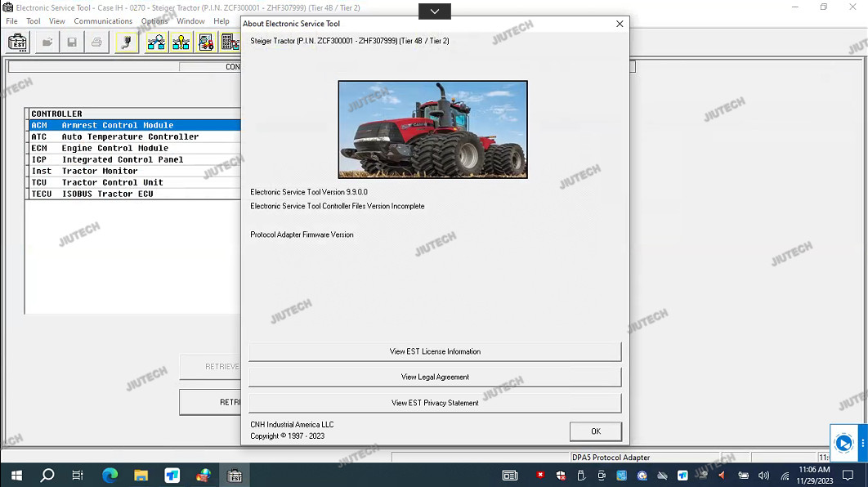This screenshot has height=487, width=868.
Task: Open the Window menu
Action: point(190,21)
